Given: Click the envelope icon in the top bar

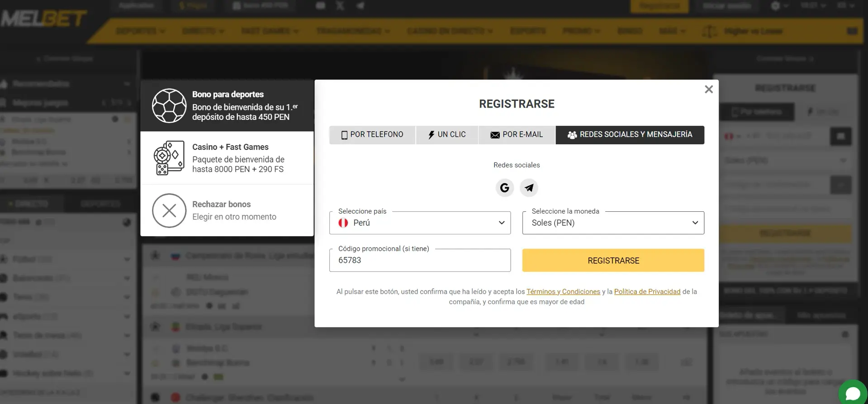Looking at the screenshot, I should (320, 5).
